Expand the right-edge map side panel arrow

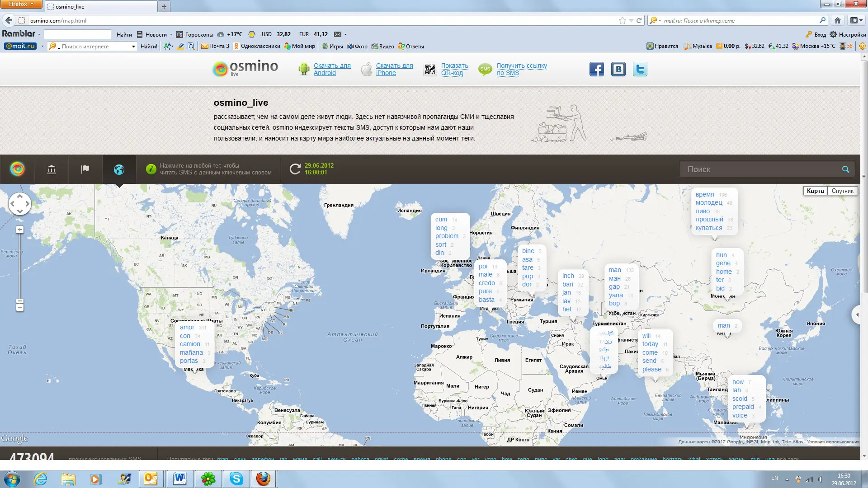click(857, 314)
